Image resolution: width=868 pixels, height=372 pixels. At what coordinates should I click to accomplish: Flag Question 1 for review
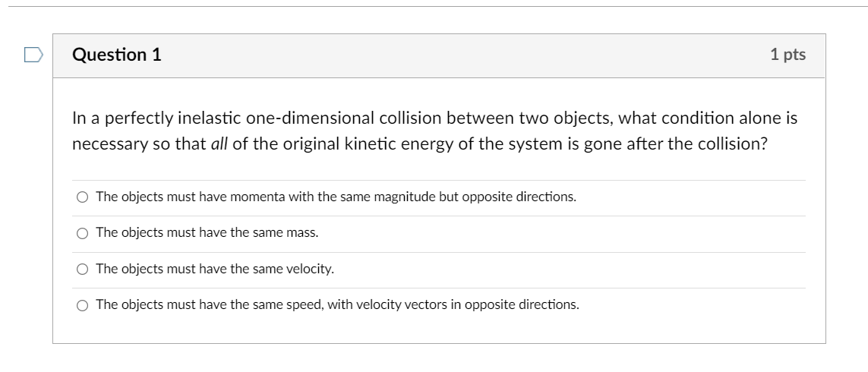32,54
